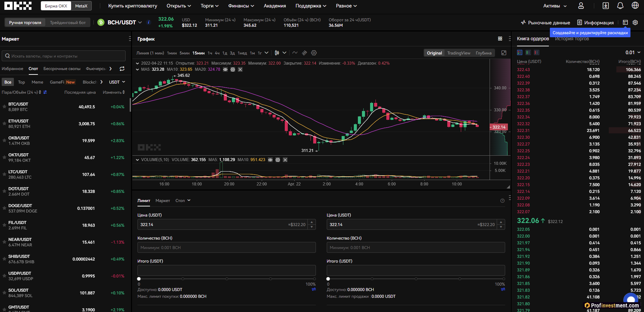Expand the Открыть menu
This screenshot has height=312, width=644.
[x=179, y=6]
